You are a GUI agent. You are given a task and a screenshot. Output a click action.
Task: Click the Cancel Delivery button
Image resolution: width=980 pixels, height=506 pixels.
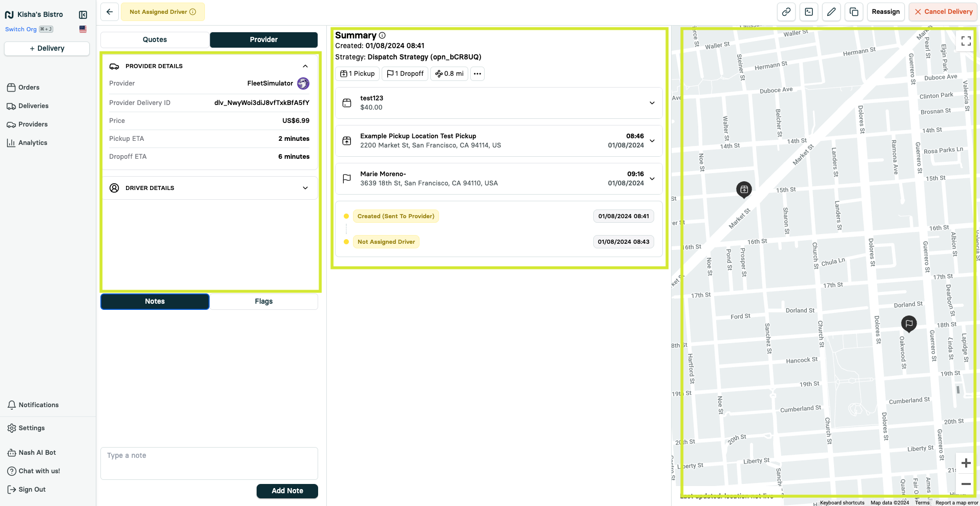943,12
